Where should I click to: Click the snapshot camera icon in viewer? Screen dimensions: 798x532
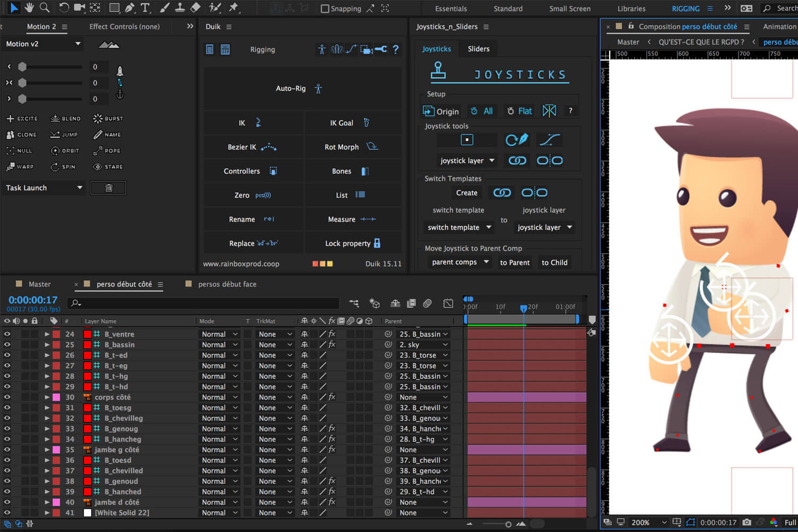point(747,522)
